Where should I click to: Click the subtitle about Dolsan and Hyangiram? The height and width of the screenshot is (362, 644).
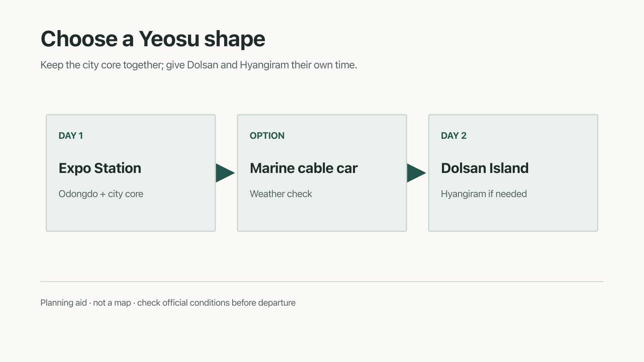coord(199,65)
